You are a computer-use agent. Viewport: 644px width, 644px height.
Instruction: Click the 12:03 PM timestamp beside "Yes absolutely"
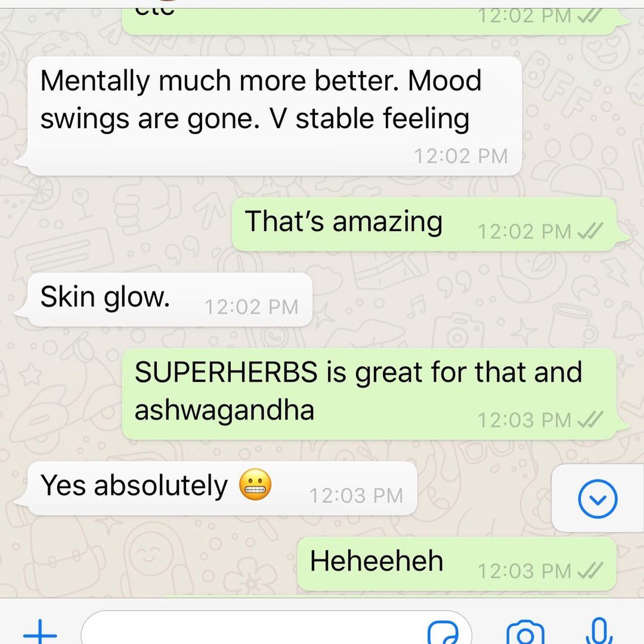(356, 496)
